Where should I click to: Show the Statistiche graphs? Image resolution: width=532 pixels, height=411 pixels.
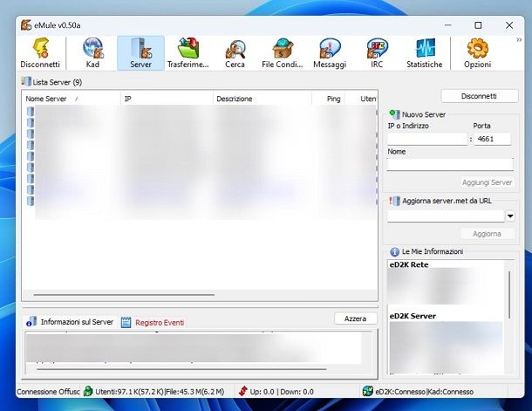pos(425,53)
